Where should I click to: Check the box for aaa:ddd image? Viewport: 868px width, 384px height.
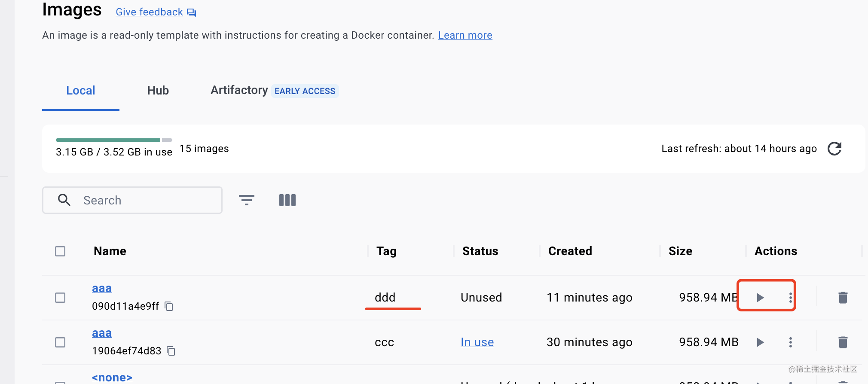[x=60, y=298]
